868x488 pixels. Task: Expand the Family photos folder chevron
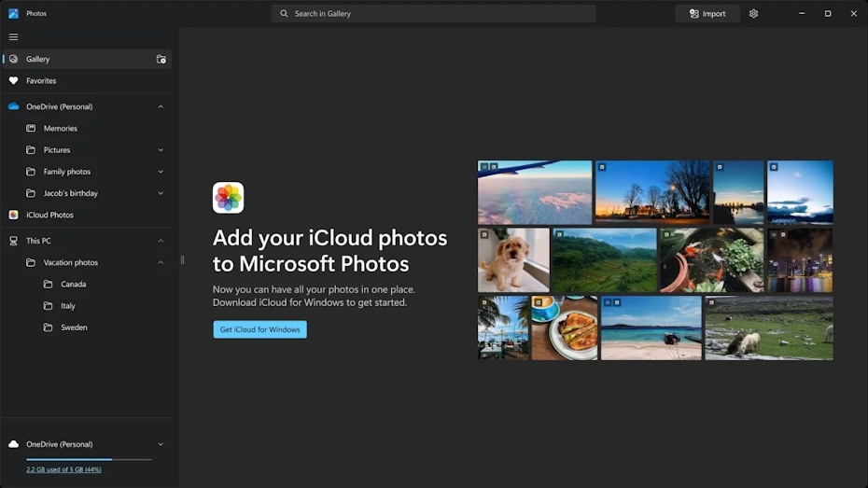[x=161, y=172]
